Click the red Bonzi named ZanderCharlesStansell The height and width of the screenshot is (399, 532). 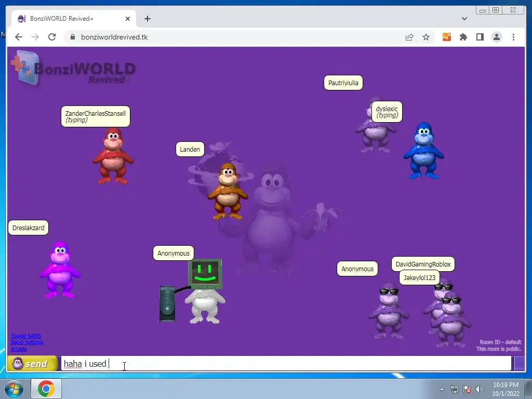pyautogui.click(x=113, y=156)
